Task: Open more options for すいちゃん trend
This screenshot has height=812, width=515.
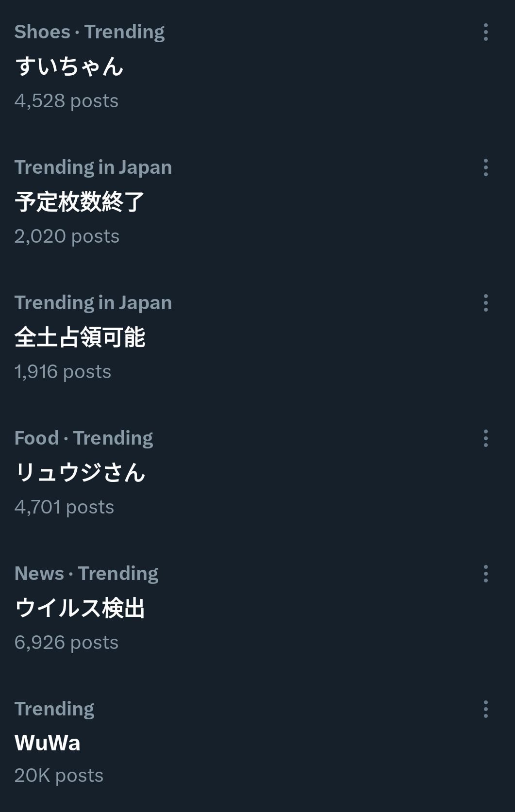Action: tap(485, 32)
